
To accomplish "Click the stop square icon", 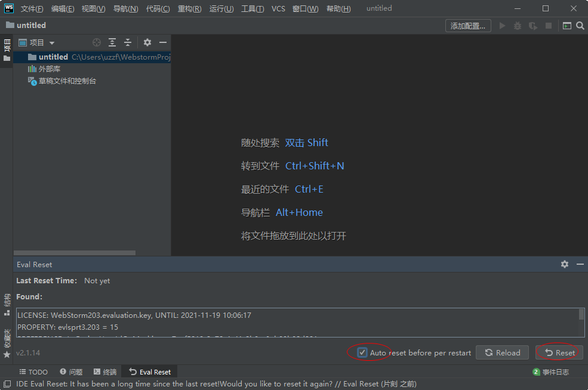I will tap(548, 26).
